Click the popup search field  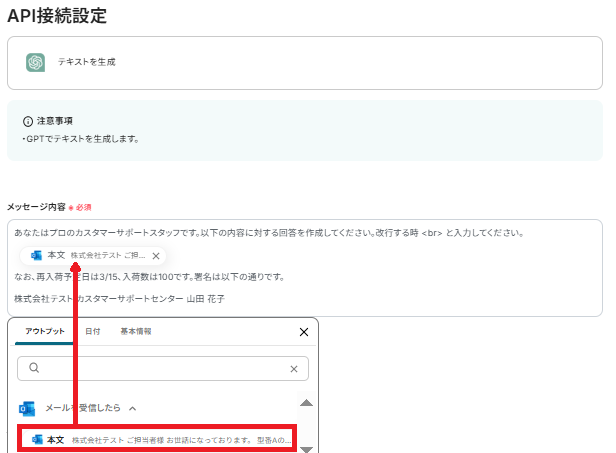pyautogui.click(x=163, y=369)
